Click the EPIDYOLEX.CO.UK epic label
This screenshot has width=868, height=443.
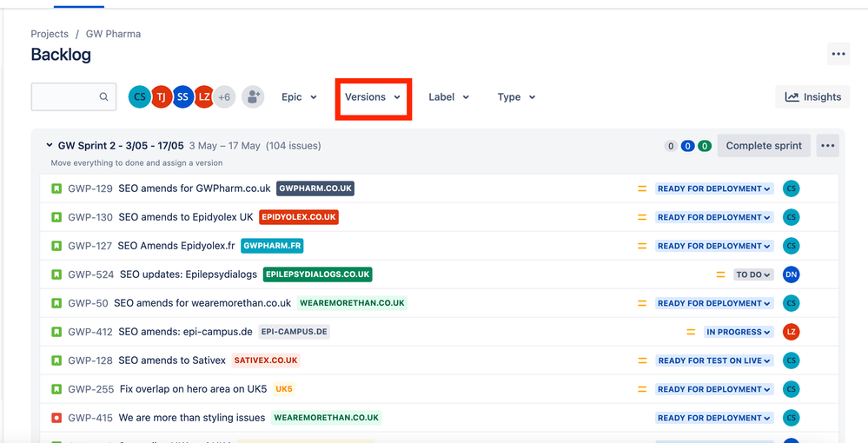(x=299, y=218)
